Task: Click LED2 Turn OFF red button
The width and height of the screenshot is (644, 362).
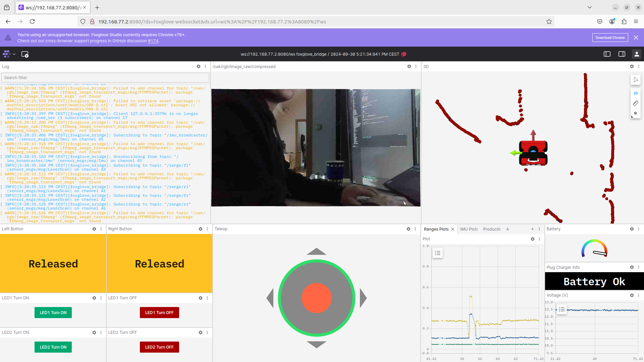Action: click(x=159, y=347)
